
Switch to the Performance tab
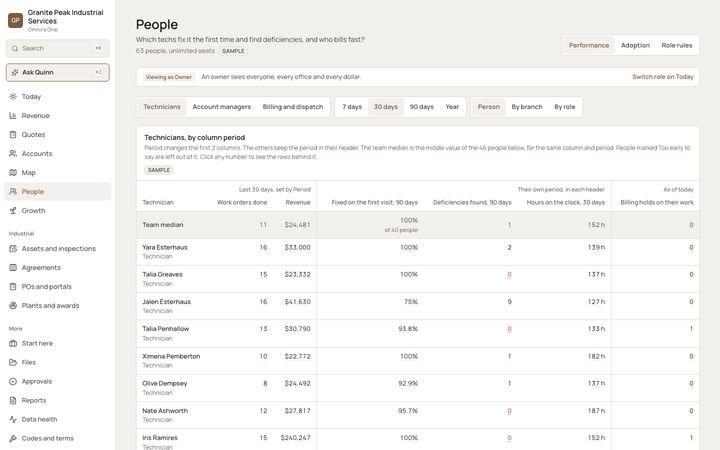589,45
